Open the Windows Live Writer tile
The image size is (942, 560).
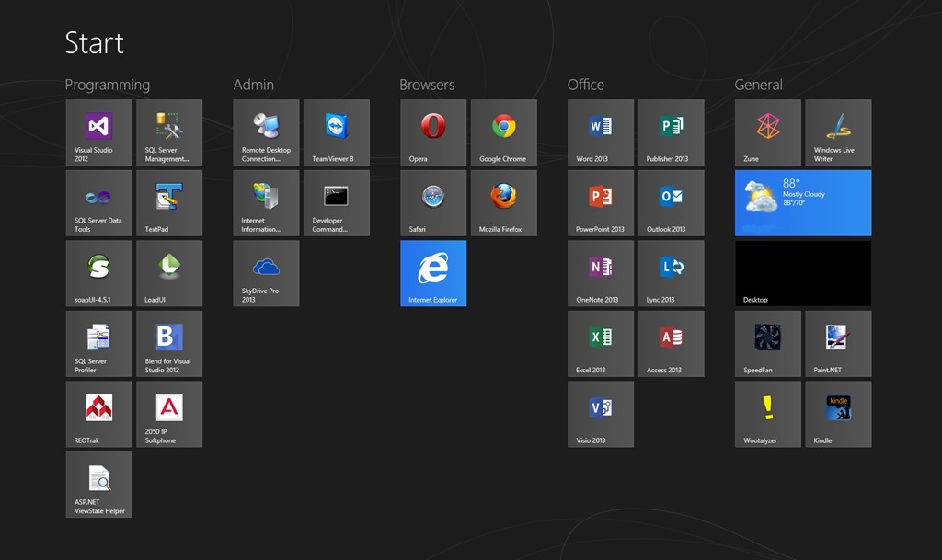tap(838, 132)
